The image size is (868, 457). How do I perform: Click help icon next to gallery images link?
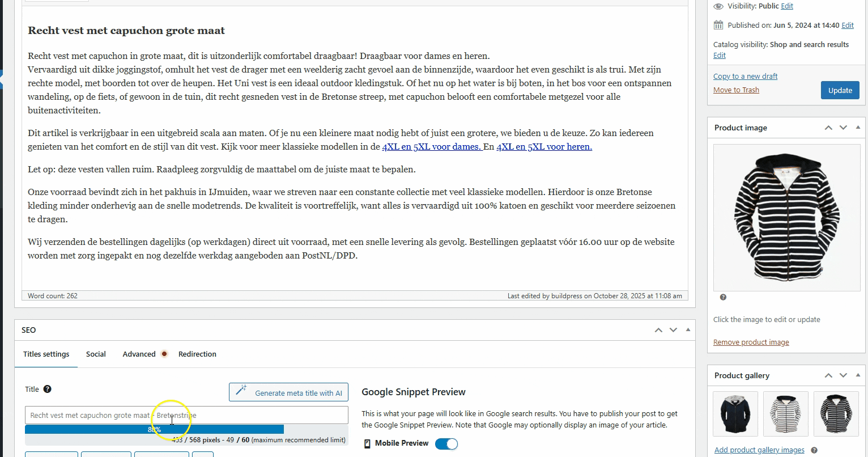point(814,450)
